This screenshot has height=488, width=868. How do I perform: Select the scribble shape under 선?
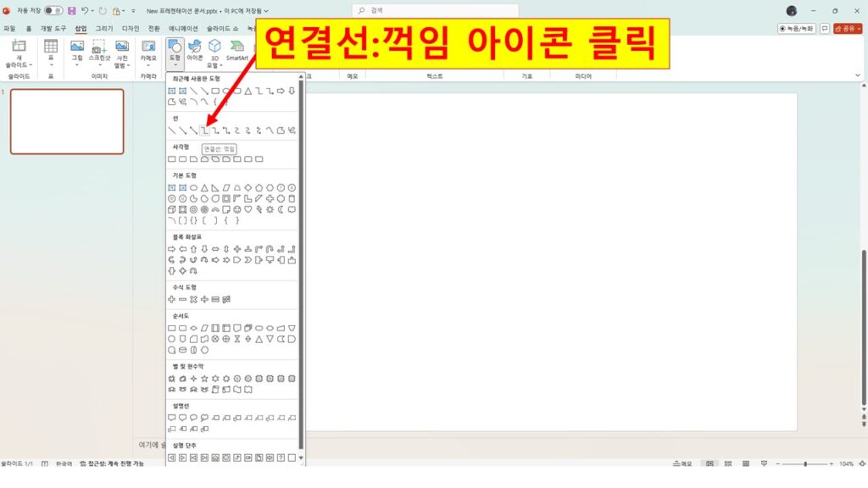pyautogui.click(x=292, y=130)
